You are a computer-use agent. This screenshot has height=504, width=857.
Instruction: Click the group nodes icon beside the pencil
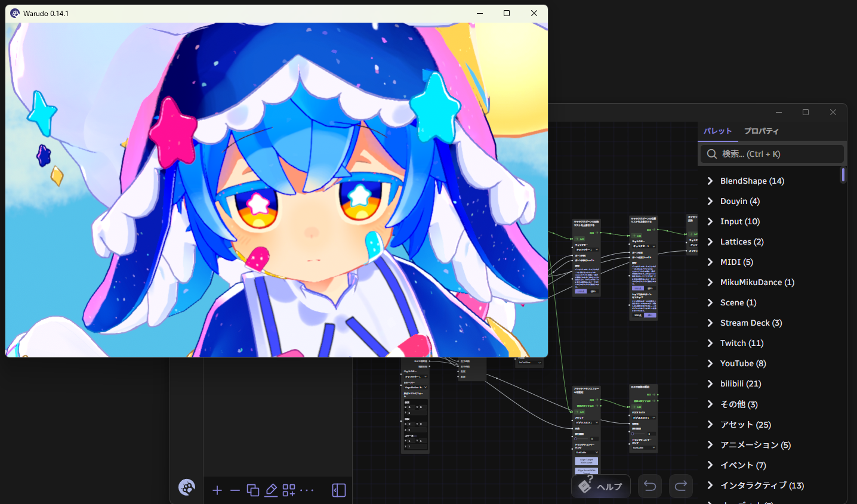(x=289, y=490)
